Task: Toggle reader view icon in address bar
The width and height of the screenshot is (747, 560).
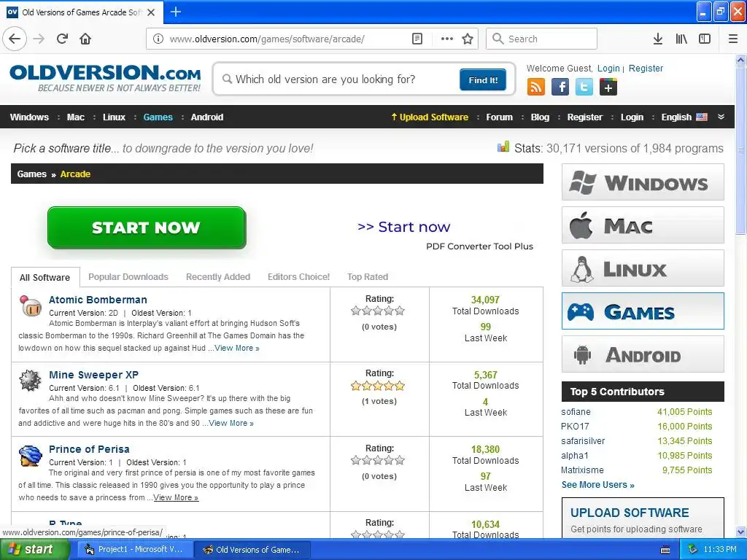Action: [417, 39]
